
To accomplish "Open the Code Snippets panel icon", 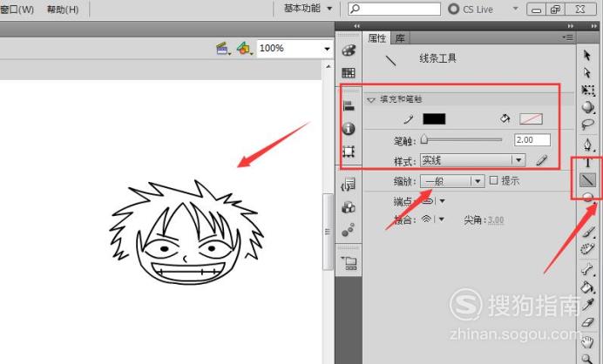I will [x=349, y=185].
